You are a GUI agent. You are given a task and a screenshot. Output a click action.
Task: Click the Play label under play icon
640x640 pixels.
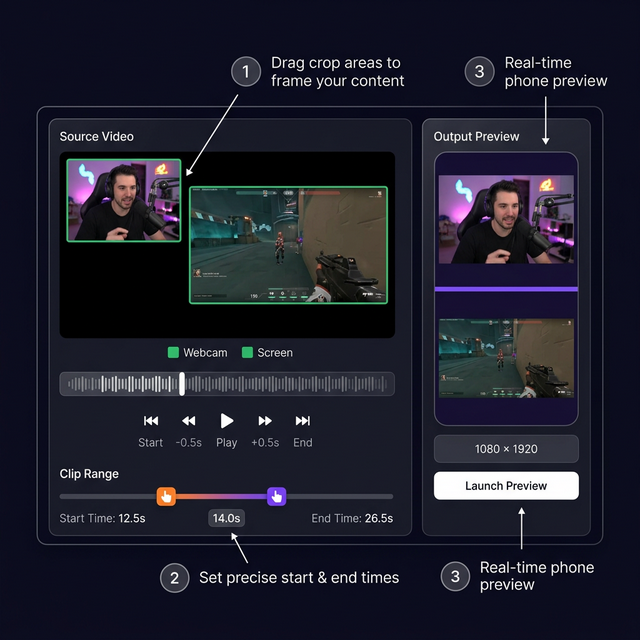click(x=227, y=442)
